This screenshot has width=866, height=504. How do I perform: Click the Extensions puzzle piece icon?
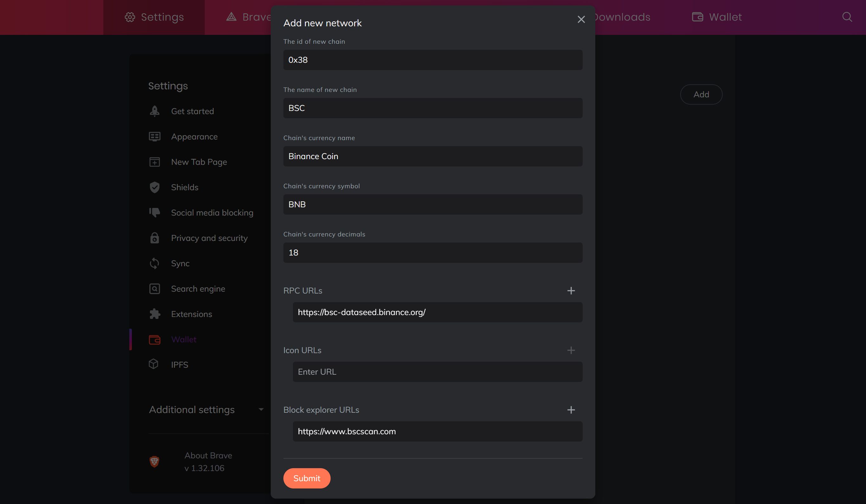click(x=155, y=314)
